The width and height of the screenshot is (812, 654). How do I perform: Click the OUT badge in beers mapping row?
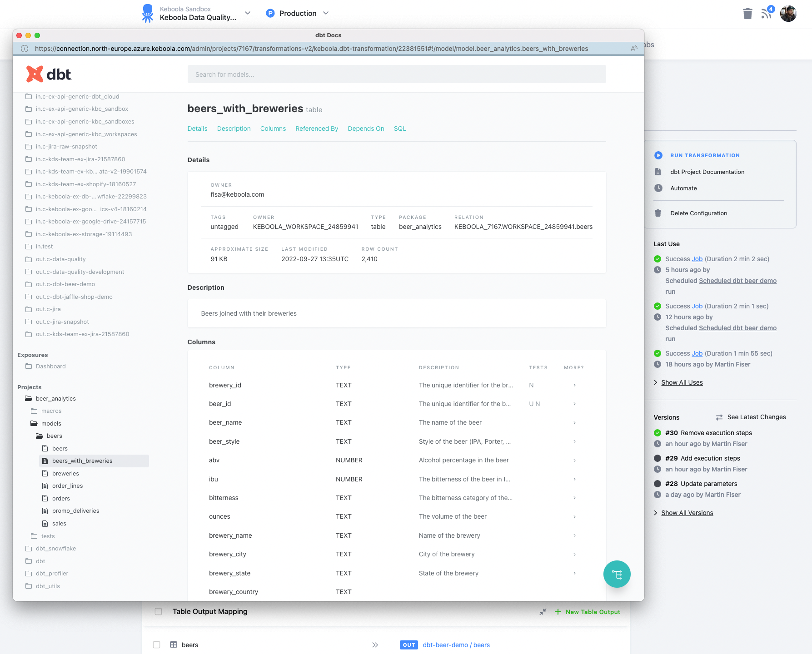(x=409, y=645)
